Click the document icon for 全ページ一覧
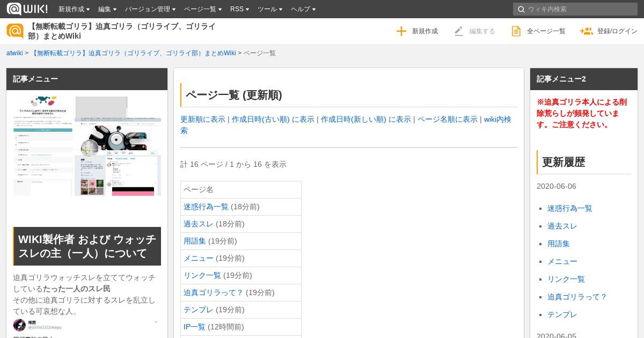 point(516,31)
